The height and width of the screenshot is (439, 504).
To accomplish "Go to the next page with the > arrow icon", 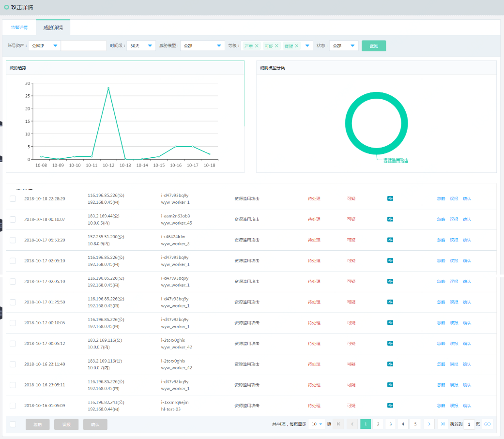I will click(429, 424).
